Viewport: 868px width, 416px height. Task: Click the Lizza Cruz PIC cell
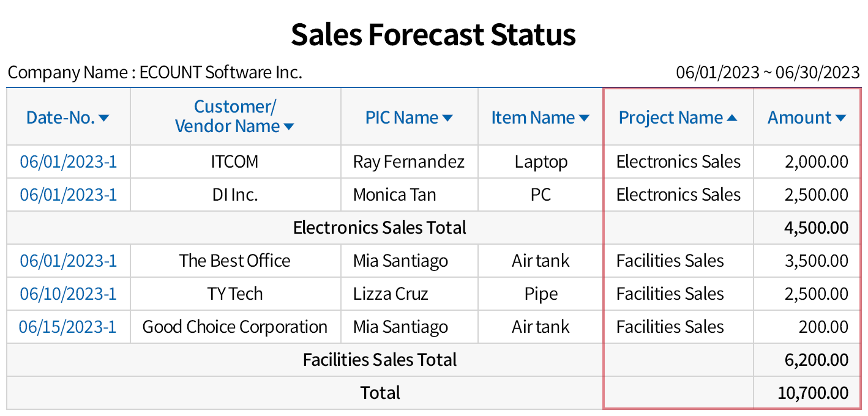coord(391,294)
